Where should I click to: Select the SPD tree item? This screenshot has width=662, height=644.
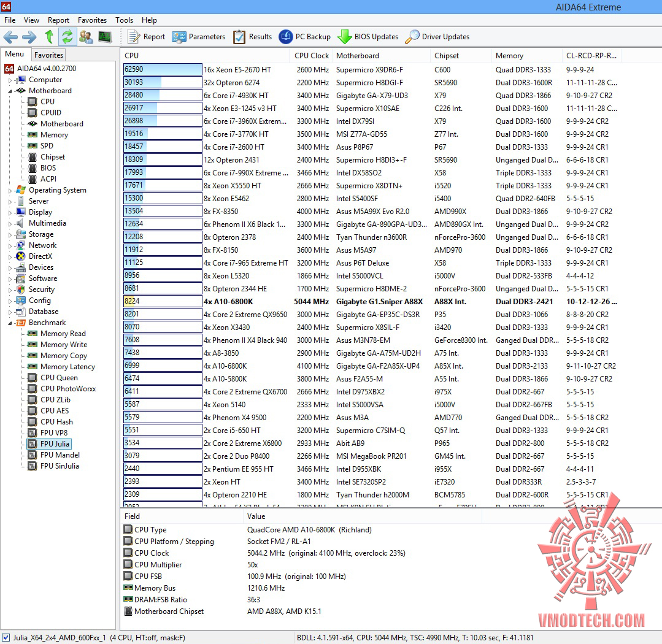(x=47, y=145)
